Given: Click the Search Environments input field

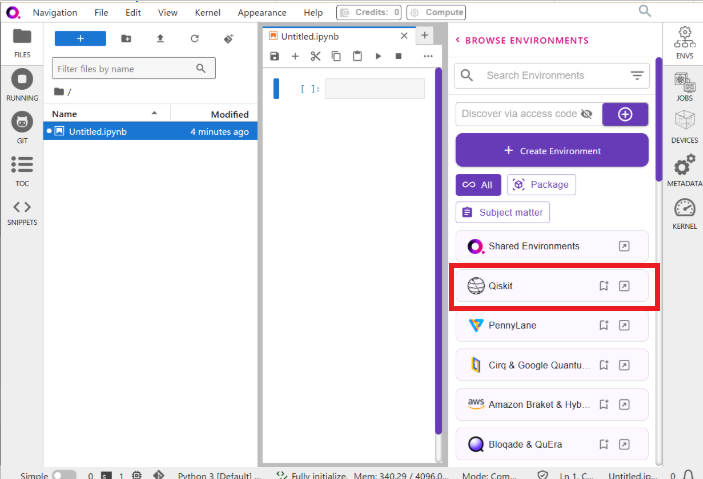Looking at the screenshot, I should point(550,76).
